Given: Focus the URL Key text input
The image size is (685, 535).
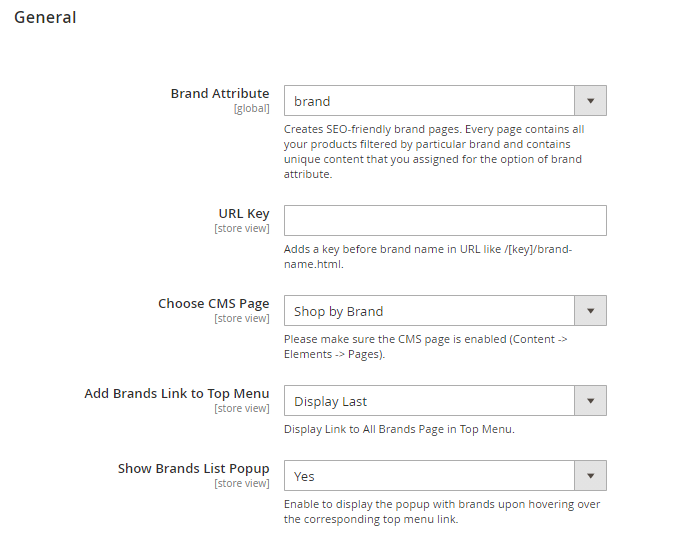Looking at the screenshot, I should pos(445,221).
